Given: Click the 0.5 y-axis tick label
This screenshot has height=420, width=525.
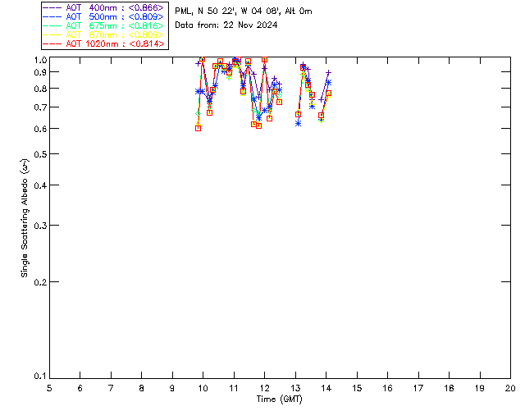Looking at the screenshot, I should (x=40, y=154).
